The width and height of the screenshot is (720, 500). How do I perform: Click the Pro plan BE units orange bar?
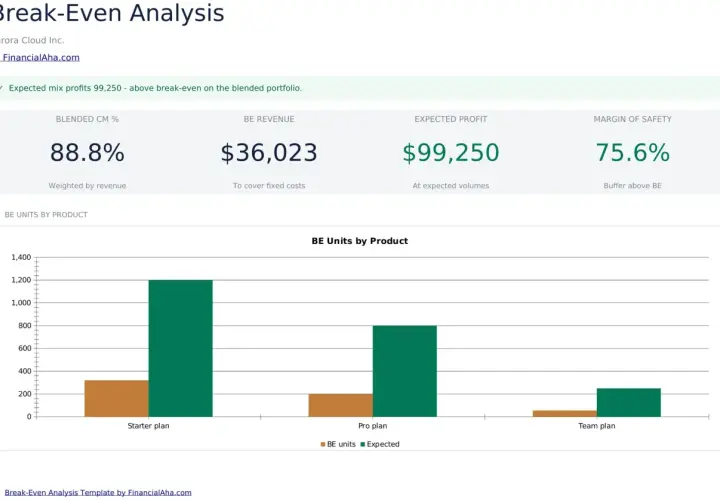pyautogui.click(x=341, y=405)
